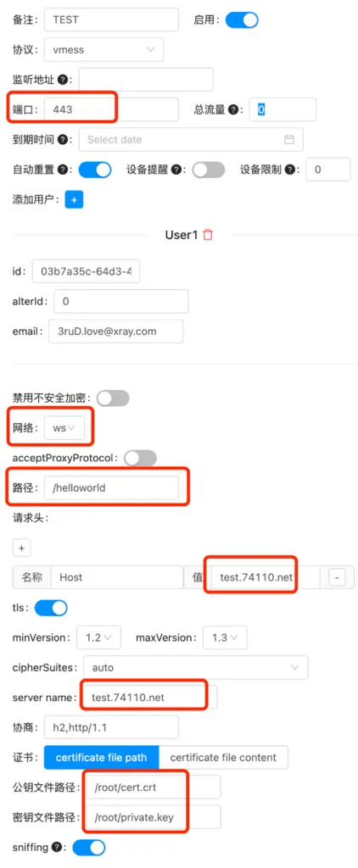Delete User1 with the red trash icon
This screenshot has height=868, width=358.
pyautogui.click(x=208, y=235)
